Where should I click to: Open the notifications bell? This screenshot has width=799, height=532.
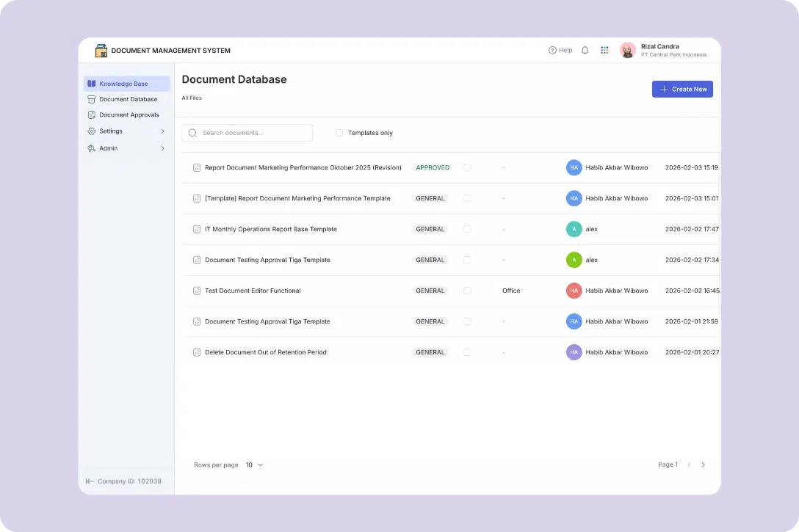[585, 50]
